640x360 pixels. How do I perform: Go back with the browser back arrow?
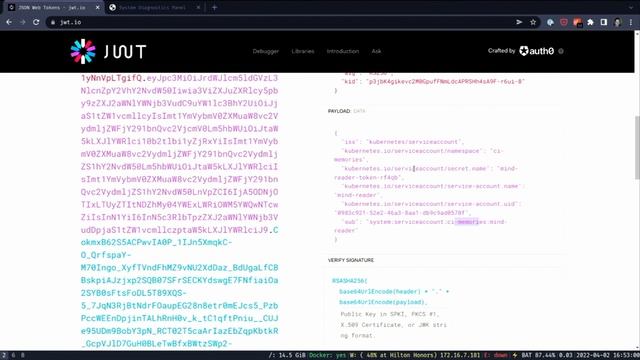pyautogui.click(x=9, y=22)
